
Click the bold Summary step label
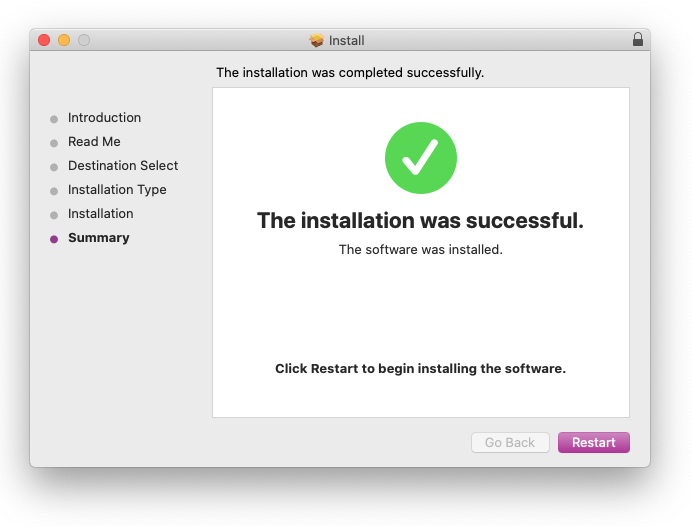(98, 237)
